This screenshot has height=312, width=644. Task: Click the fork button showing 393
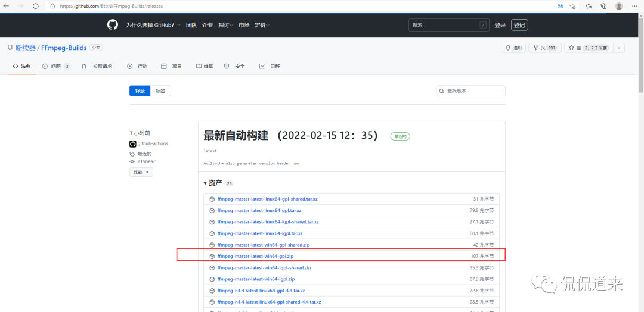pos(544,48)
